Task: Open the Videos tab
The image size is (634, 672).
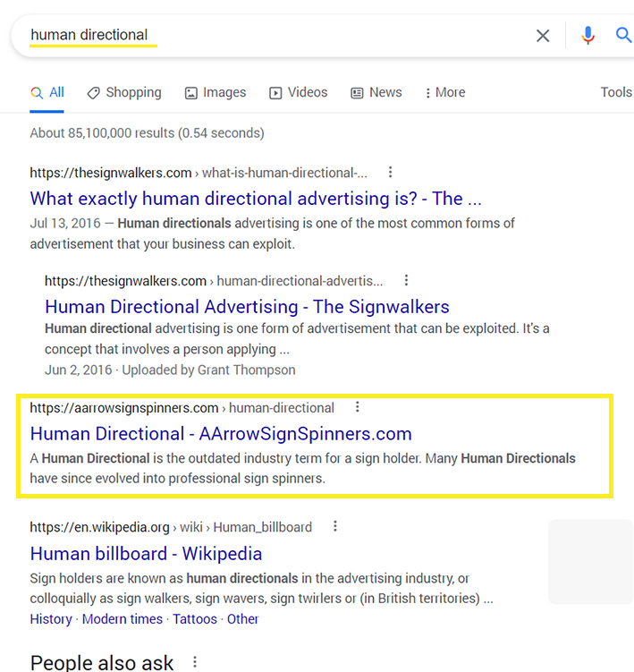Action: click(298, 92)
